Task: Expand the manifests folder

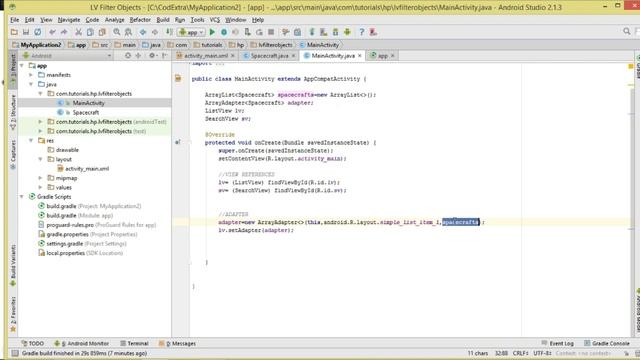Action: 31,75
